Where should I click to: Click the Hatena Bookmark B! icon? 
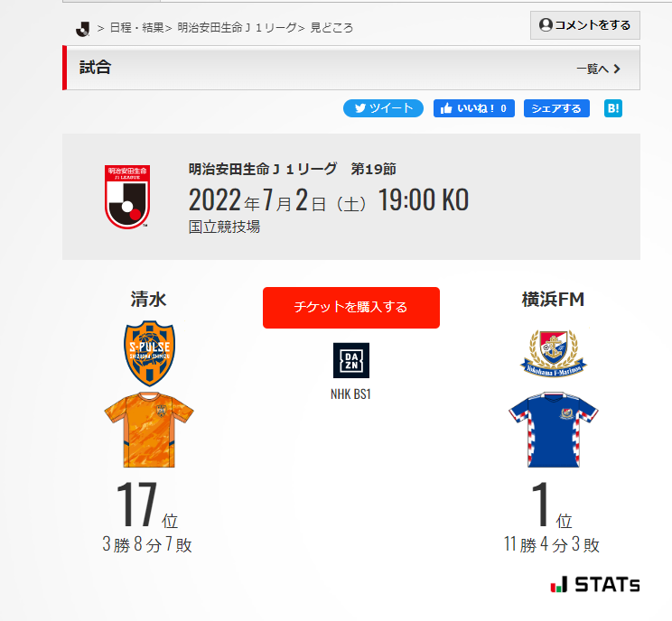[613, 108]
